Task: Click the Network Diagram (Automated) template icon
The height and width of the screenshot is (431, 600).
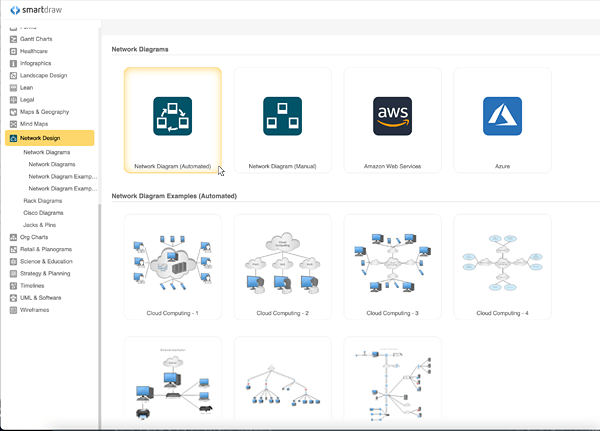Action: pos(173,116)
